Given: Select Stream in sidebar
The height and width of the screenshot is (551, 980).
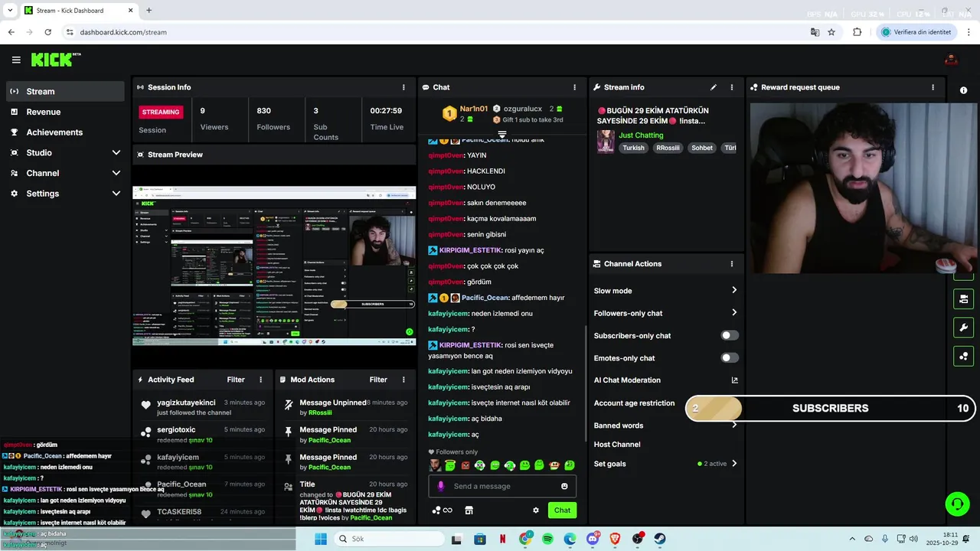Looking at the screenshot, I should pos(65,91).
